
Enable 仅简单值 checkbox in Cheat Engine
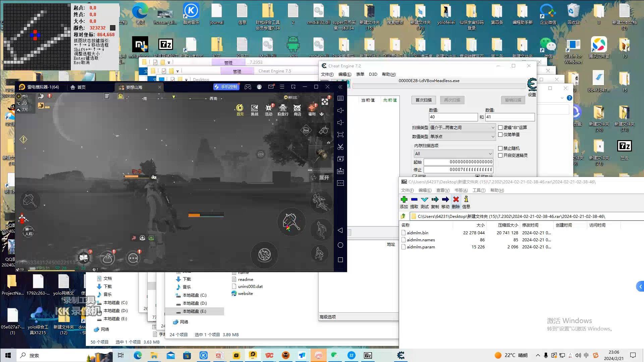(x=500, y=134)
